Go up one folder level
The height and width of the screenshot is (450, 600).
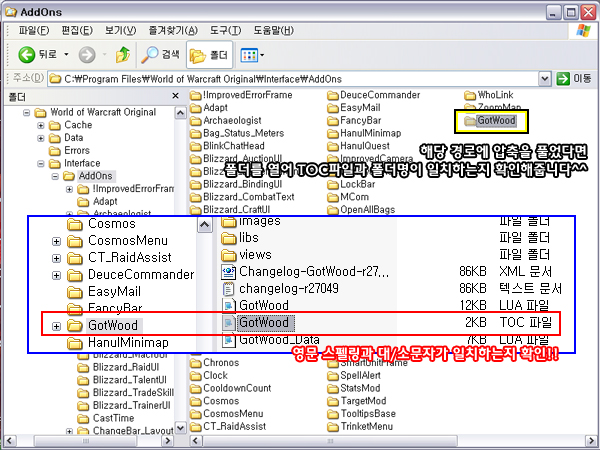coord(122,53)
